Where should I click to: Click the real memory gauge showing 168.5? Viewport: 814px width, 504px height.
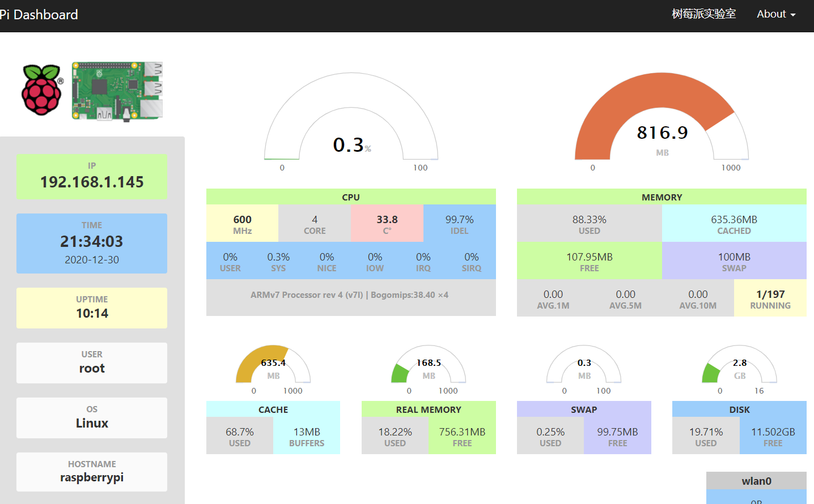(429, 368)
